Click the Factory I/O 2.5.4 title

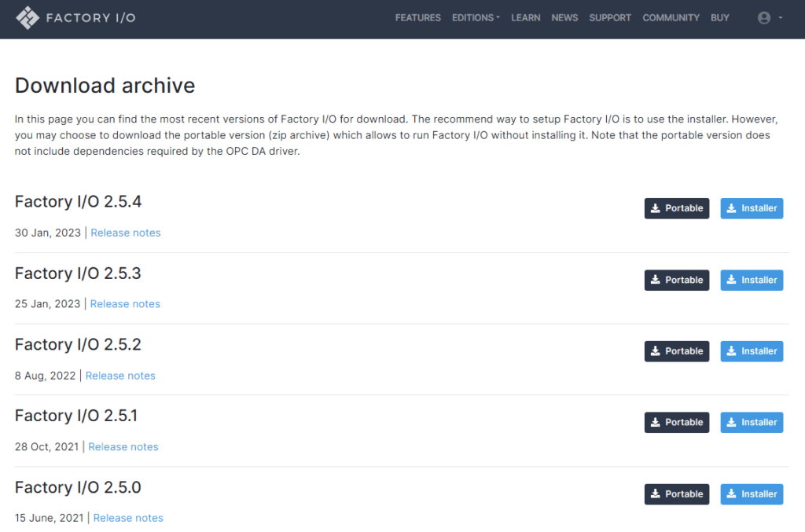pos(78,202)
